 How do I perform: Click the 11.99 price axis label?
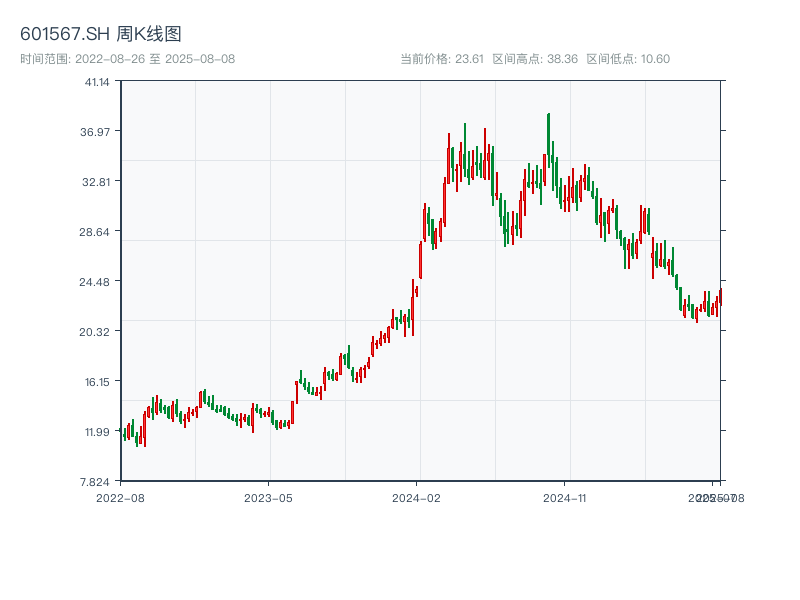97,432
